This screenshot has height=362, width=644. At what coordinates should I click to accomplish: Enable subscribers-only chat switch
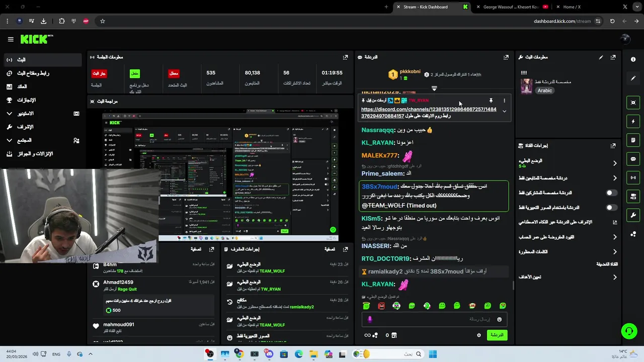click(611, 193)
